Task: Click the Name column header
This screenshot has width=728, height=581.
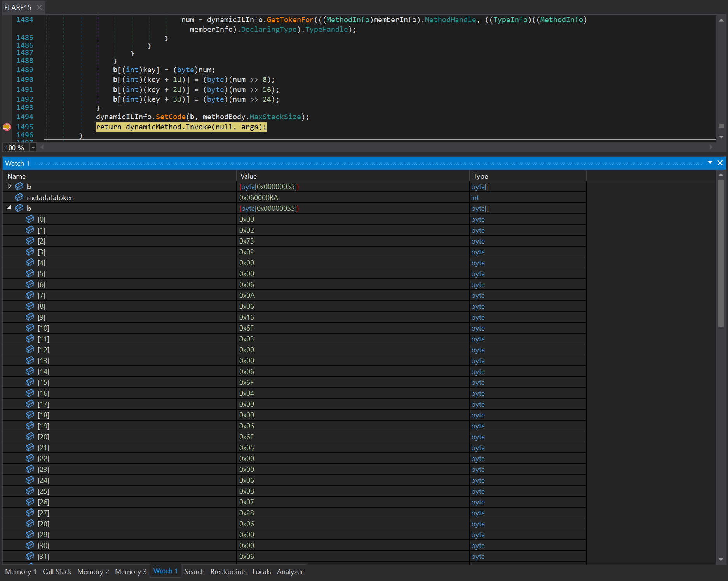Action: [17, 176]
